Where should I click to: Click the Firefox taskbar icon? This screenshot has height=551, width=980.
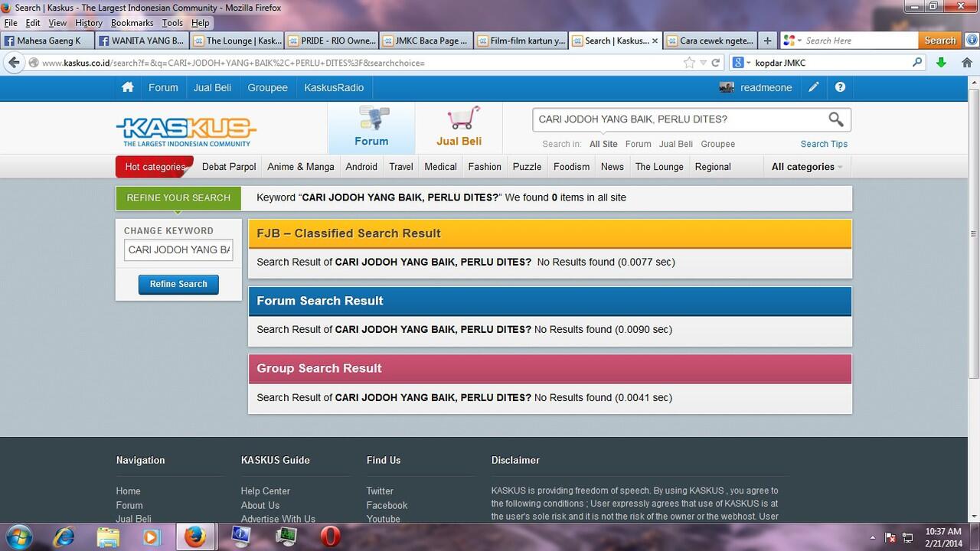point(195,536)
